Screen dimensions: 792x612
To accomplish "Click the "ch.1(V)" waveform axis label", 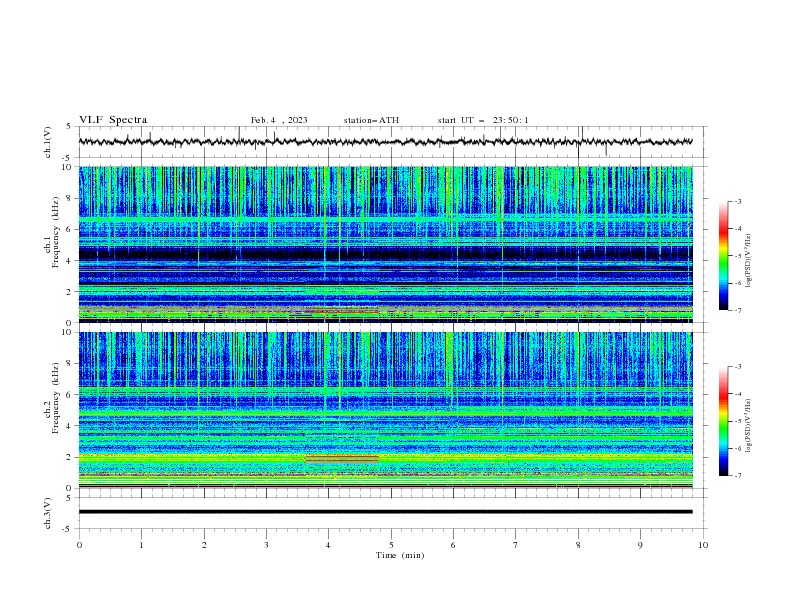I will (x=48, y=142).
